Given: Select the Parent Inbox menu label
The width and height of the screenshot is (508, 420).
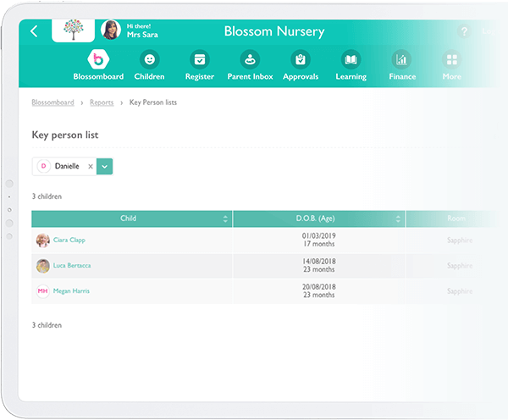Looking at the screenshot, I should tap(250, 76).
